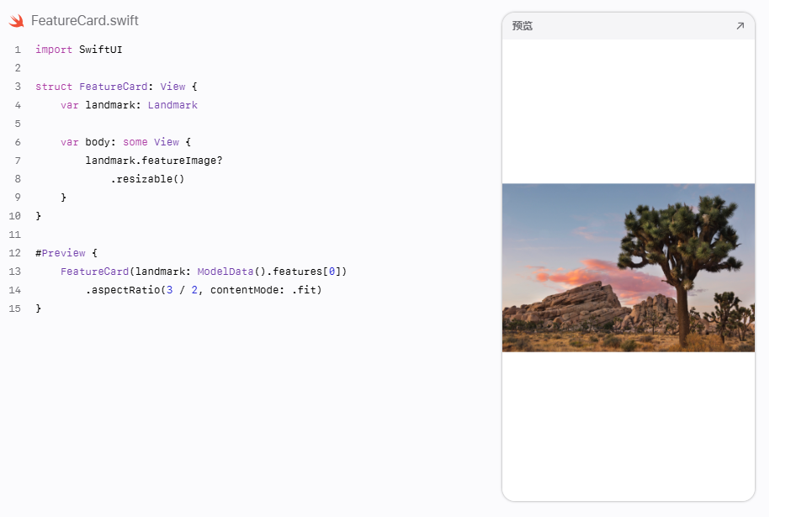This screenshot has height=517, width=812.
Task: Click 'var body: some View {' line
Action: pos(126,142)
